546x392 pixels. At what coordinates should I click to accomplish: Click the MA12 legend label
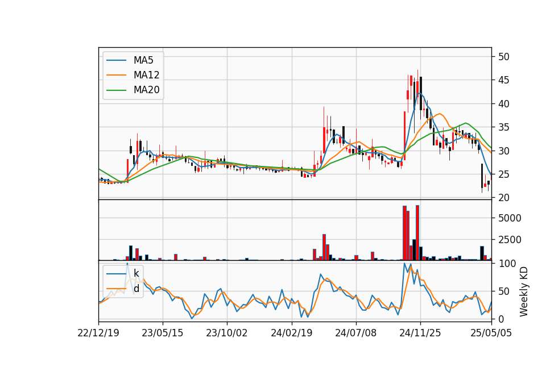[146, 75]
